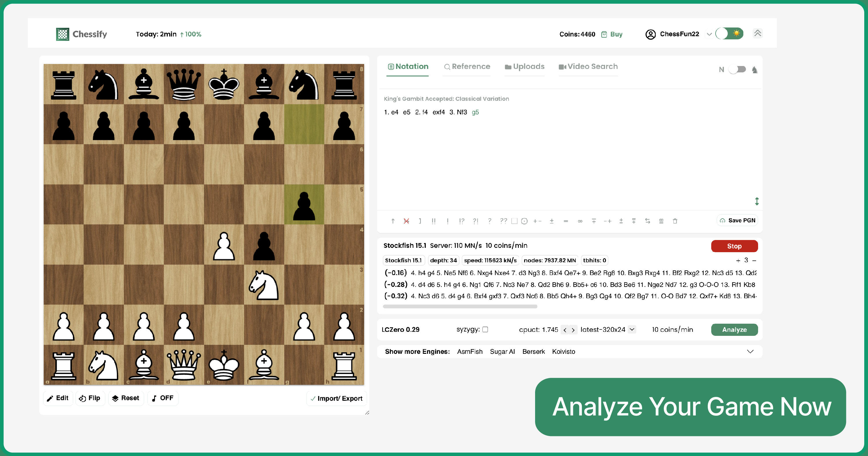Expand Show more Engines dropdown

(x=750, y=351)
